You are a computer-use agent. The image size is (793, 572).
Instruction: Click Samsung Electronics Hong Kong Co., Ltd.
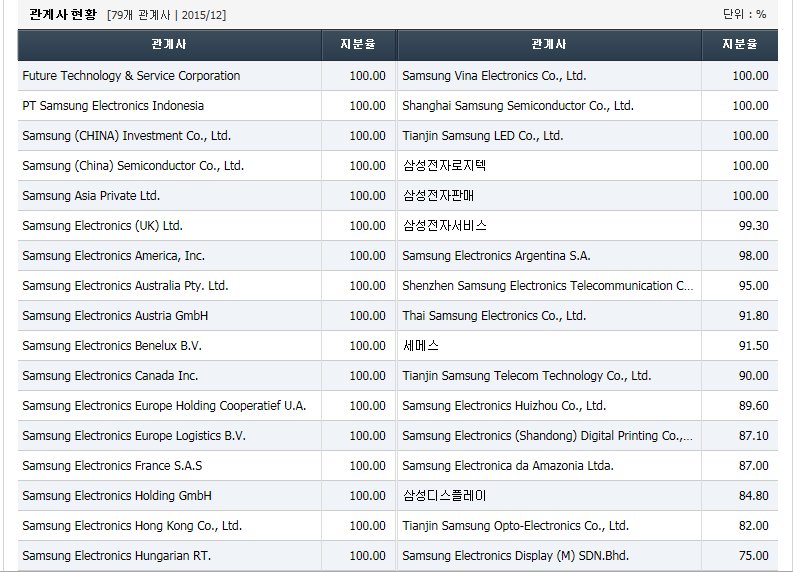132,526
